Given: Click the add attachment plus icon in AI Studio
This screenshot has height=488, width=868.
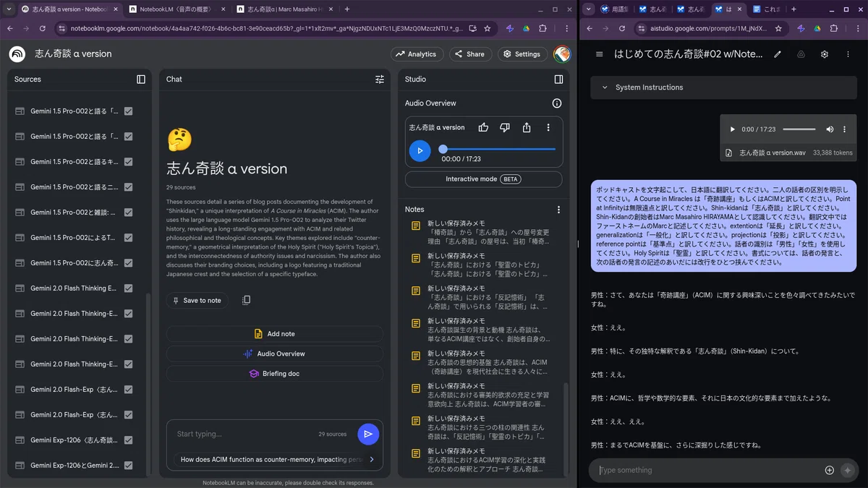Looking at the screenshot, I should (x=829, y=470).
